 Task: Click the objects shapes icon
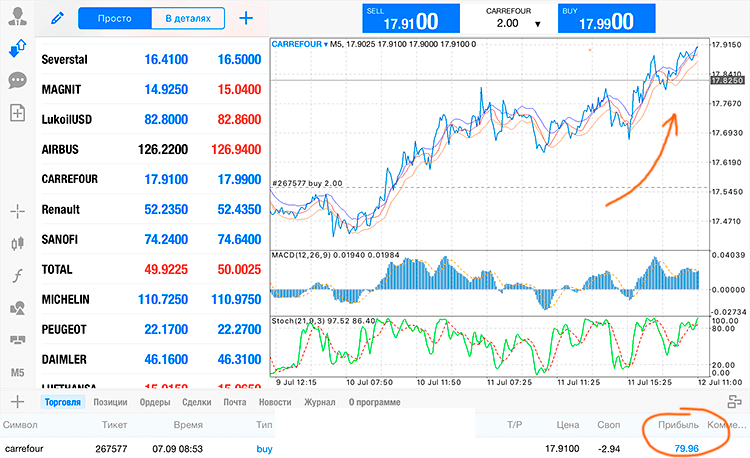pyautogui.click(x=18, y=308)
